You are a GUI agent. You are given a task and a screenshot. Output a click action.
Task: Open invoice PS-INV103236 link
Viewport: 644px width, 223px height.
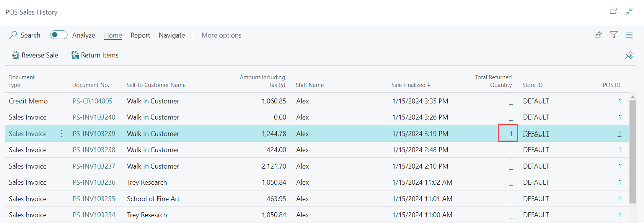point(94,182)
